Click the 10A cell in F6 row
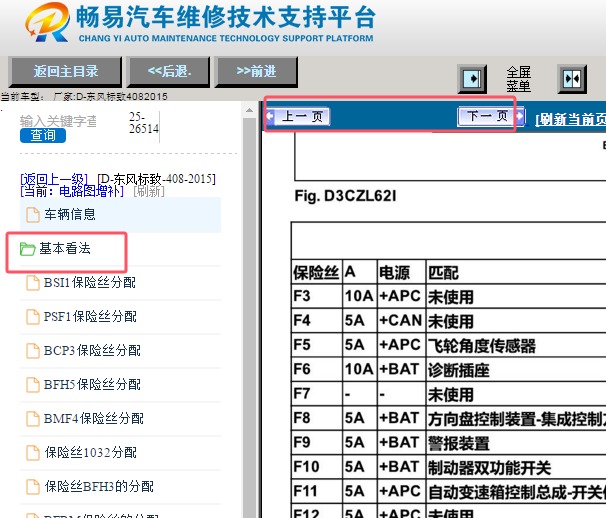Viewport: 606px width, 518px height. (359, 370)
